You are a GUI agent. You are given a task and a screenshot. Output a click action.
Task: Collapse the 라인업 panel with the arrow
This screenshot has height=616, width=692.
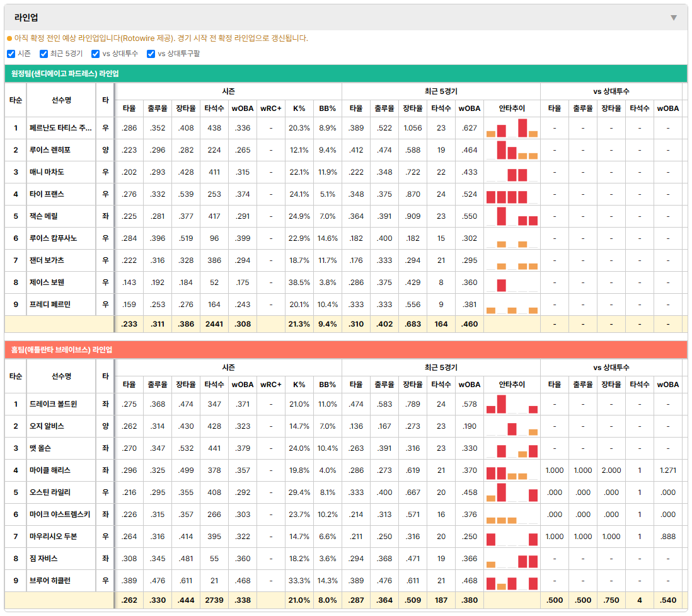point(674,18)
